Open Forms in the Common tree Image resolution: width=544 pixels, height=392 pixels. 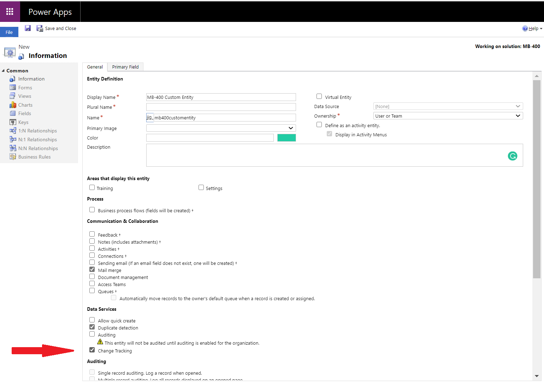25,88
